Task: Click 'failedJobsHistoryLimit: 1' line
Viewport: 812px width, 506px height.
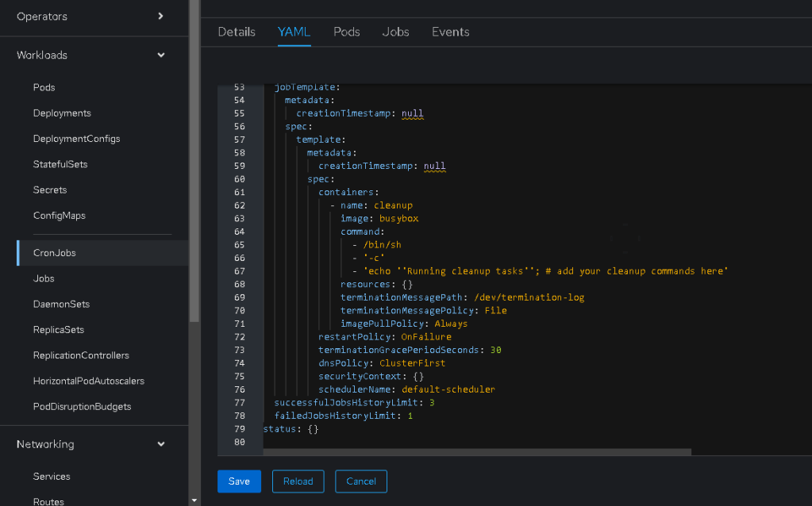Action: click(x=344, y=416)
